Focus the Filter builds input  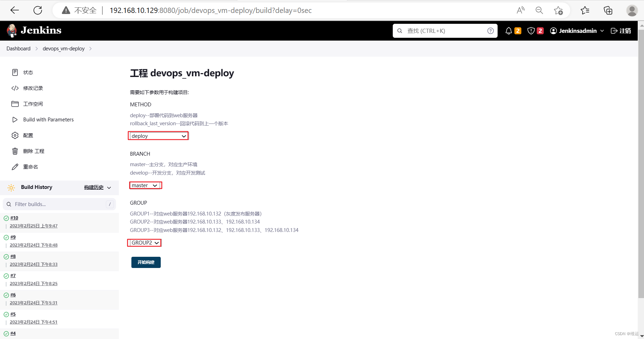coord(59,204)
